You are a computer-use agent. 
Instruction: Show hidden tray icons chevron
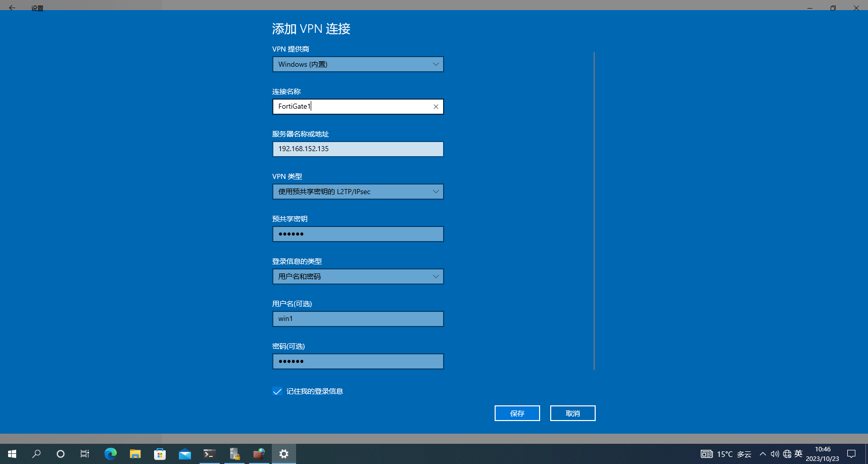[x=763, y=454]
